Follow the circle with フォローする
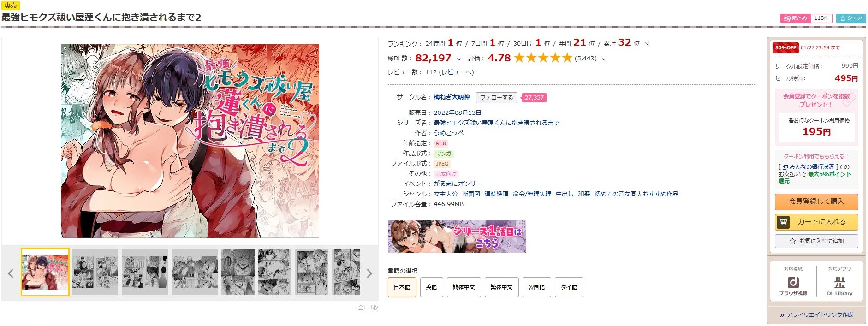Viewport: 868px width, 326px height. tap(496, 98)
